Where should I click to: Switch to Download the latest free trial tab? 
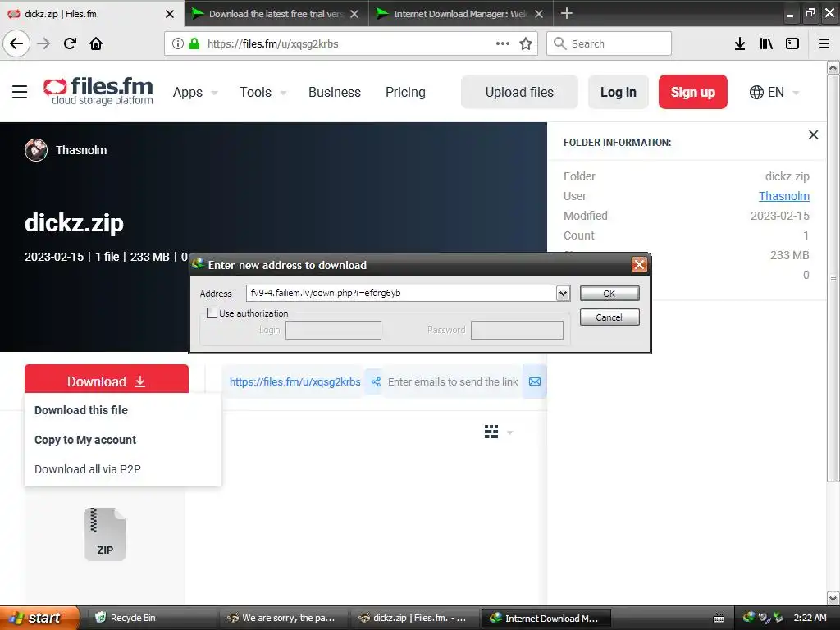pyautogui.click(x=276, y=14)
